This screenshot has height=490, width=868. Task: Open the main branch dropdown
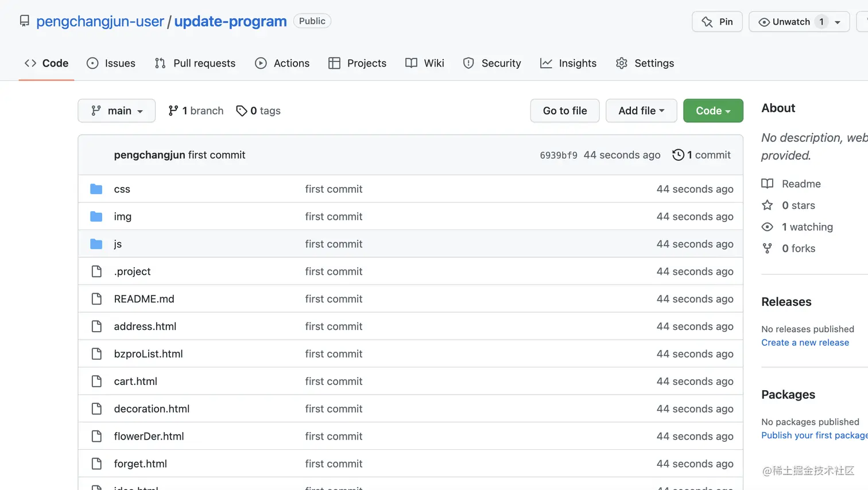point(117,111)
